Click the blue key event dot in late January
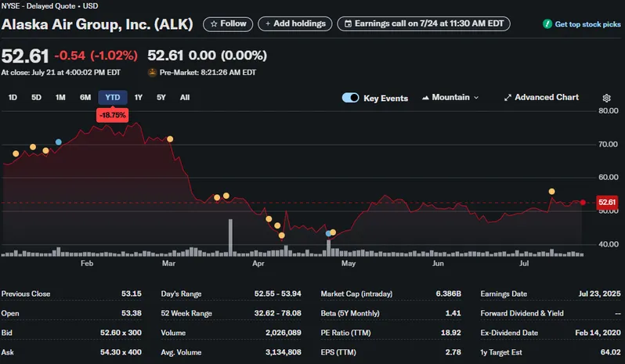Screen dimensions: 625x364 59,142
